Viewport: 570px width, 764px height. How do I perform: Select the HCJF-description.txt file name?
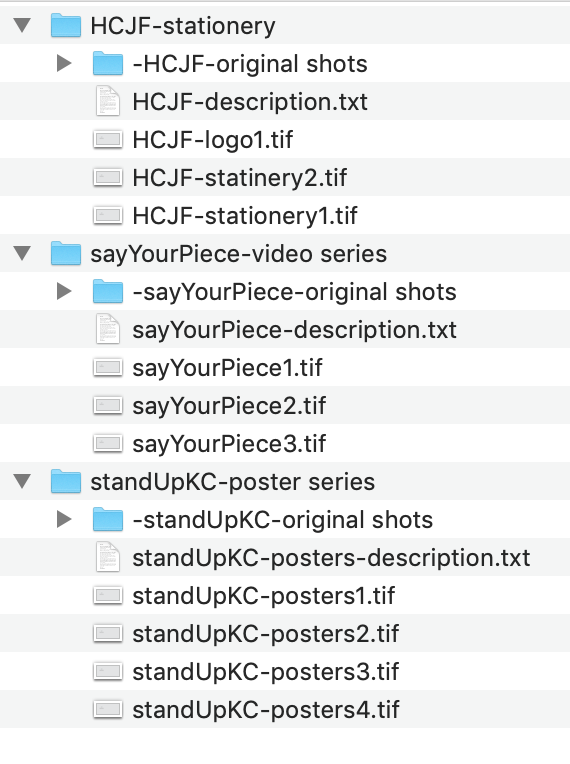coord(250,102)
